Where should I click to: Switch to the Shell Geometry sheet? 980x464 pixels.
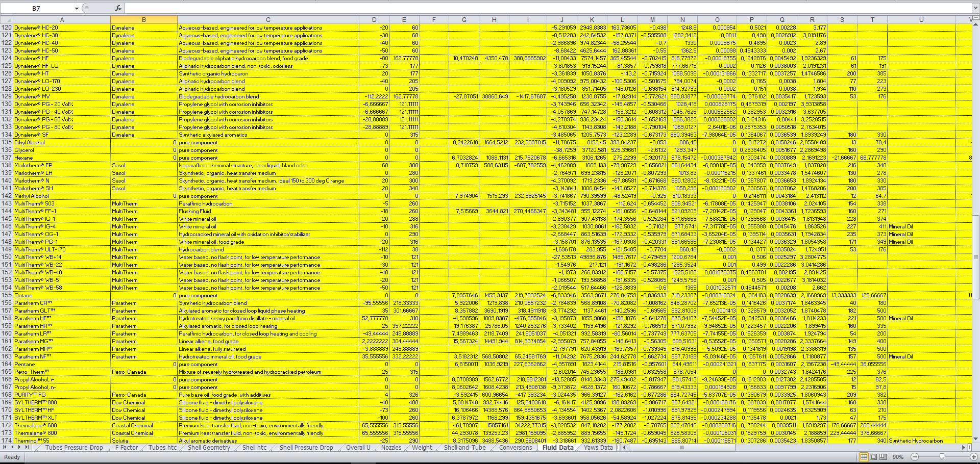(x=209, y=448)
